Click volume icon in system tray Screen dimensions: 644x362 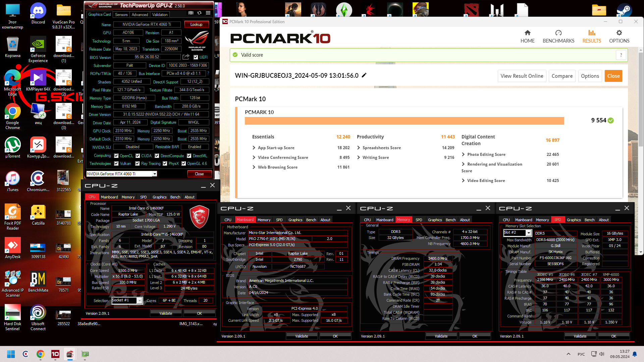tap(602, 354)
